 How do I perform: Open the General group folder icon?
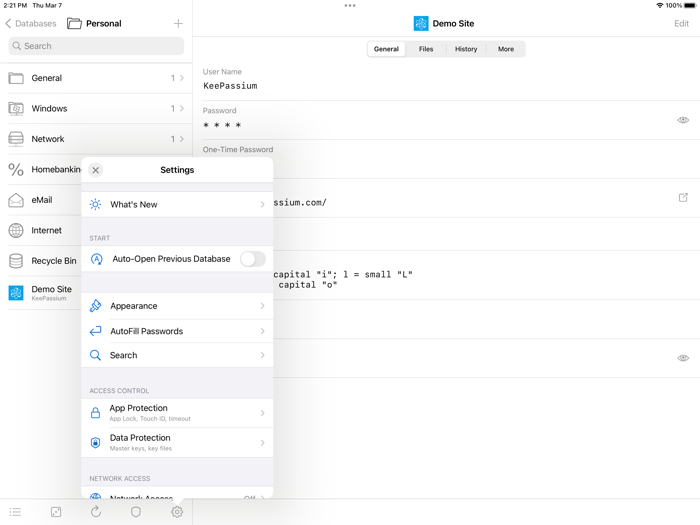[x=16, y=78]
